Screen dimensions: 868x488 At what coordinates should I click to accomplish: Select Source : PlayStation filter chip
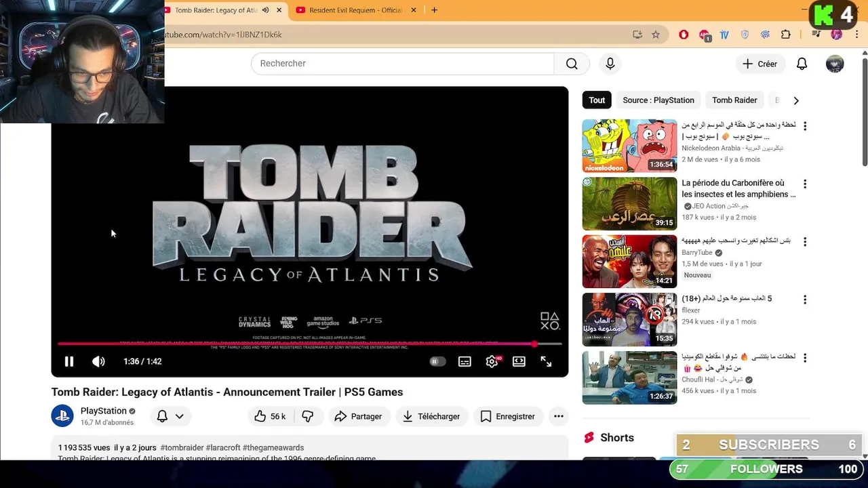tap(658, 100)
